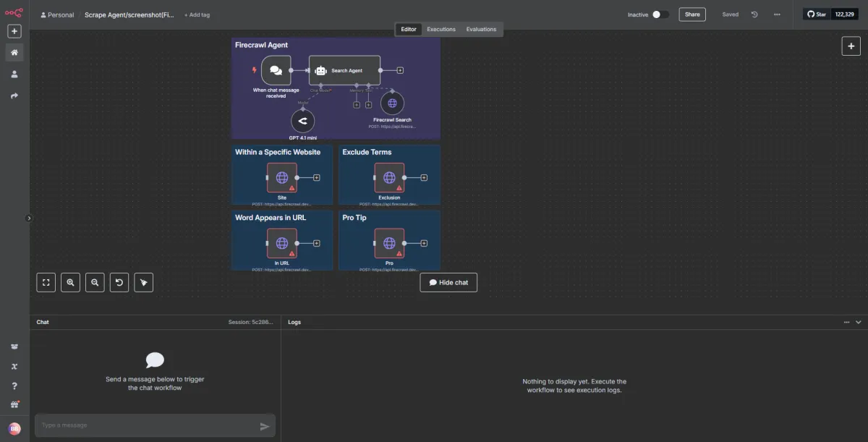This screenshot has width=868, height=442.
Task: Open the Shared with you arrow icon
Action: 14,95
